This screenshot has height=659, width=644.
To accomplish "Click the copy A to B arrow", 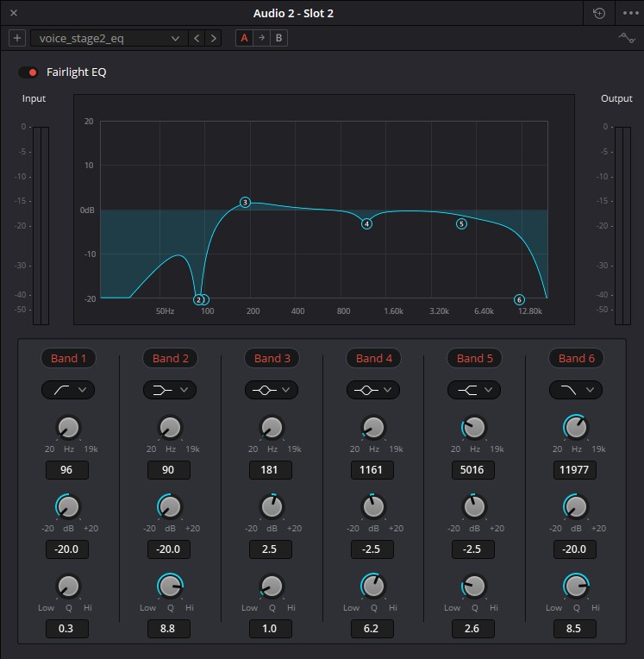I will point(261,38).
